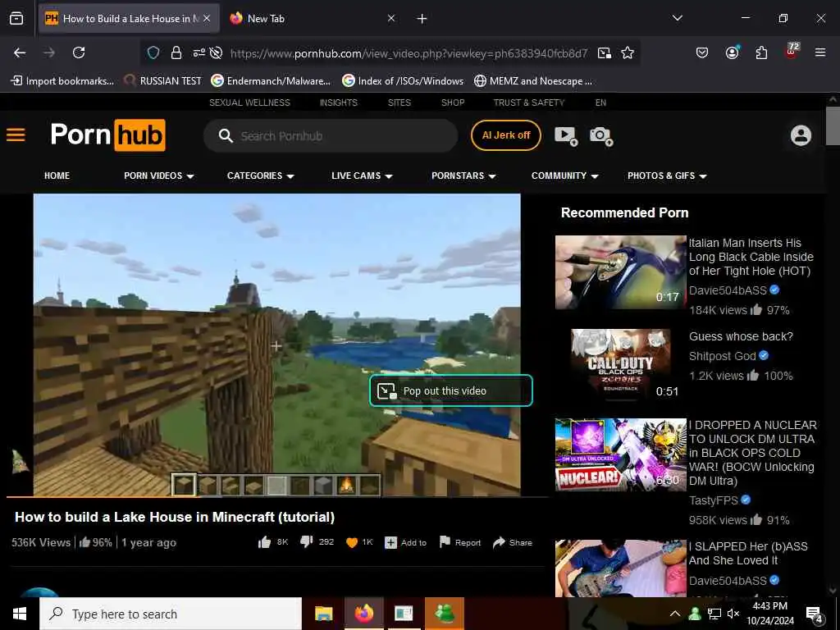Click the site security padlock icon
840x630 pixels.
(176, 52)
